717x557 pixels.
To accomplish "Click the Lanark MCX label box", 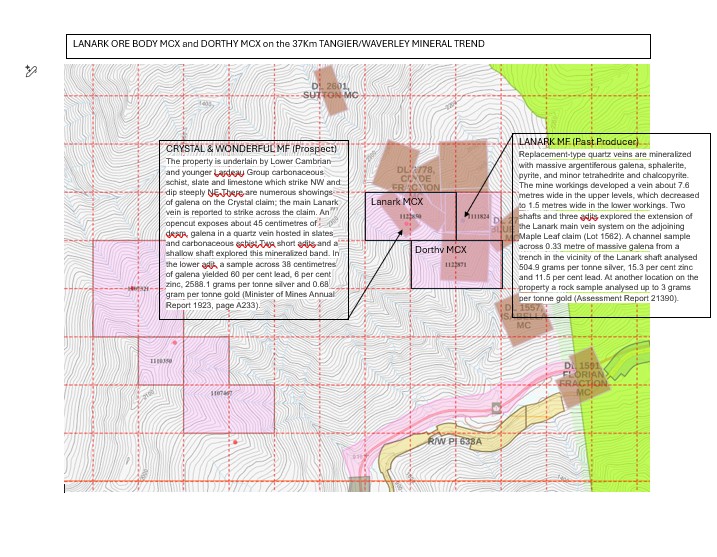I will (x=396, y=203).
